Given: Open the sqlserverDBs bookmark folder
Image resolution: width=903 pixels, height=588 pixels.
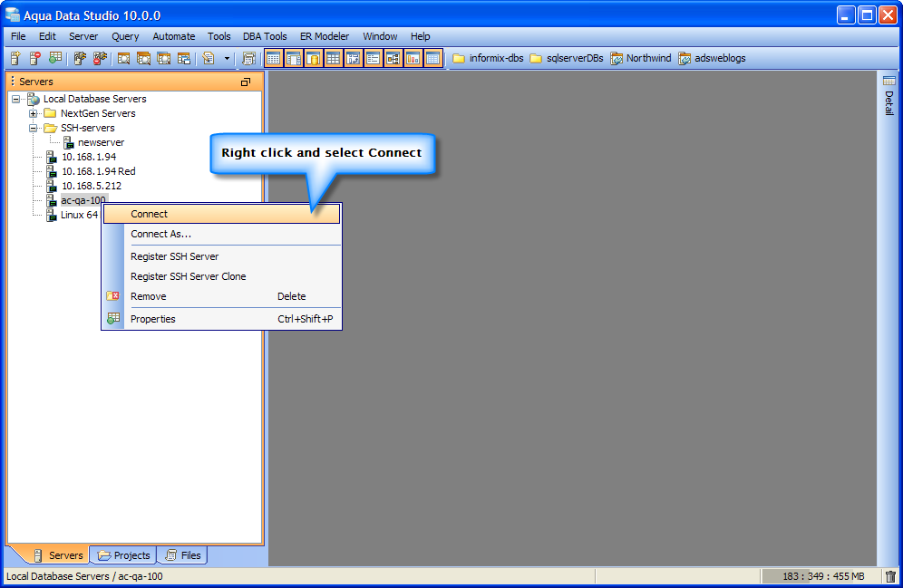Looking at the screenshot, I should point(566,58).
